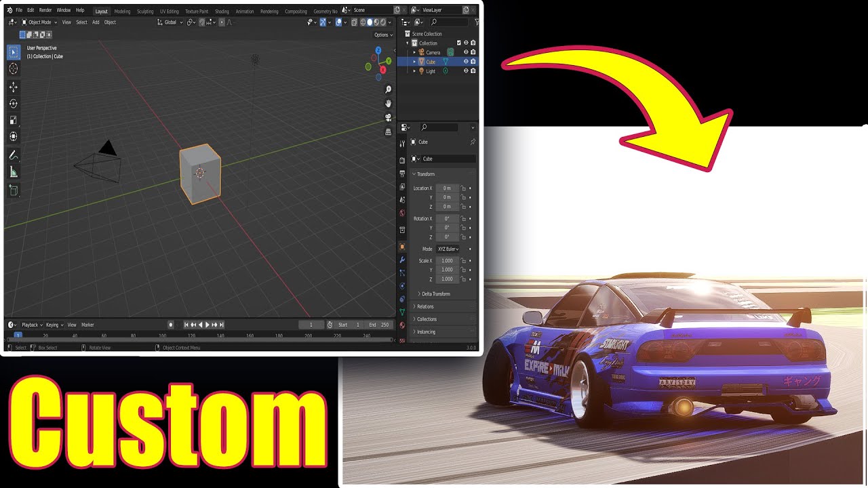Image resolution: width=868 pixels, height=488 pixels.
Task: Expand the Instancing panel
Action: pyautogui.click(x=443, y=332)
